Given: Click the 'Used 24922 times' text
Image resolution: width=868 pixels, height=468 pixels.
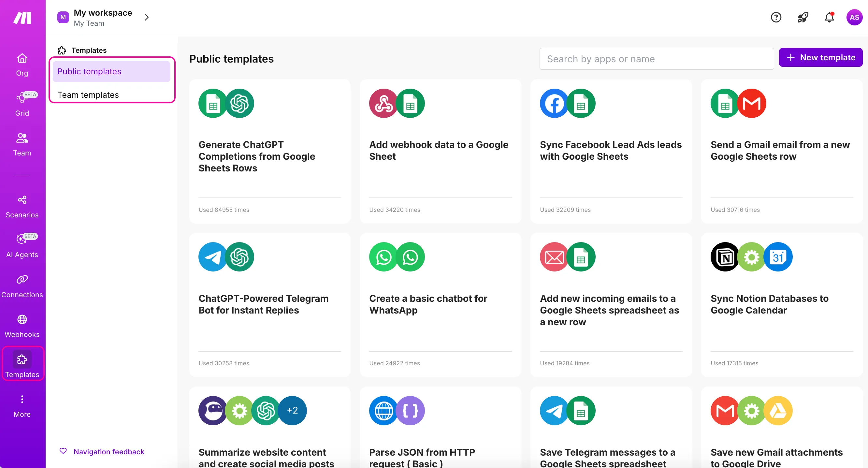Looking at the screenshot, I should point(394,363).
